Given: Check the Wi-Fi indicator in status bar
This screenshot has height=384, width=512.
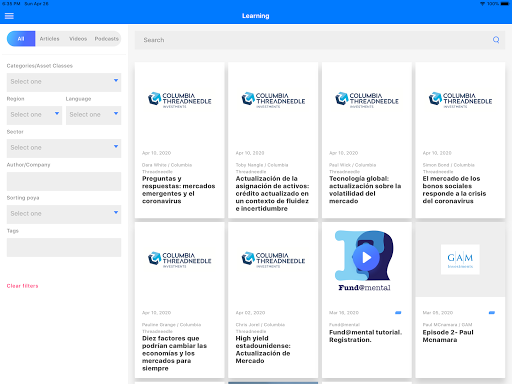Looking at the screenshot, I should pyautogui.click(x=482, y=4).
